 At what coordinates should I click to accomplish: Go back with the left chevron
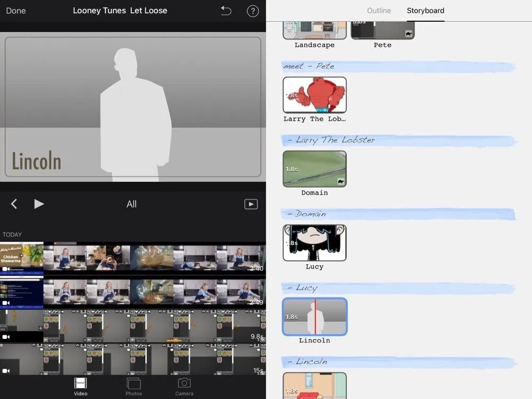pos(14,204)
